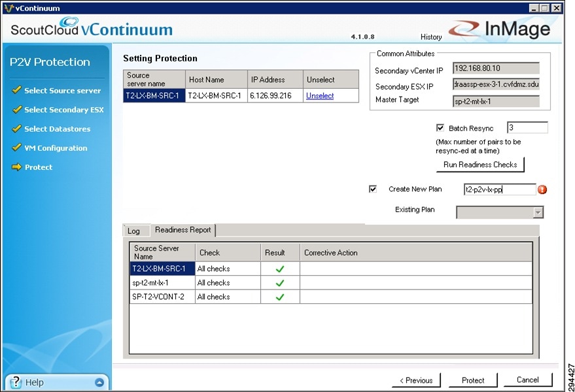
Task: Click the Check column header
Action: coord(228,252)
